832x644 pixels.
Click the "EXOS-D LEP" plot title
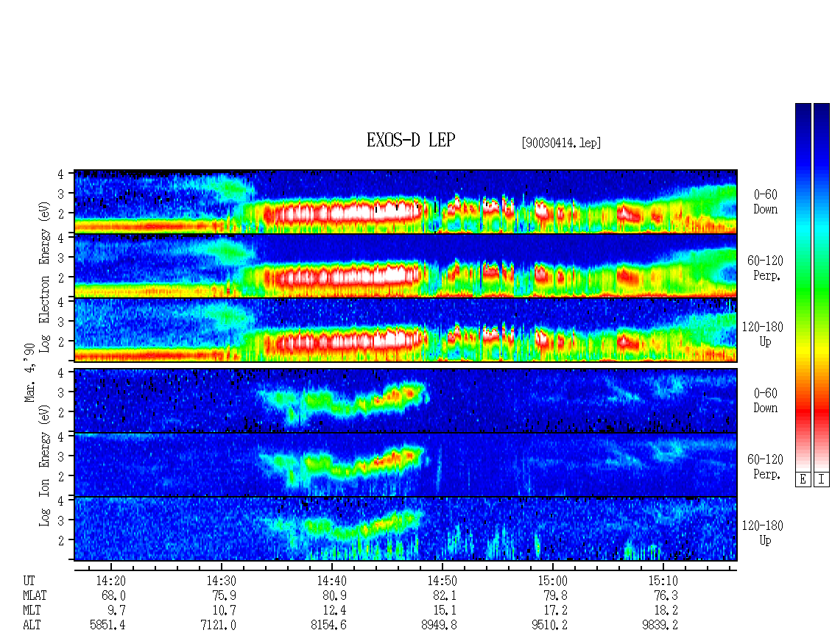pyautogui.click(x=411, y=140)
